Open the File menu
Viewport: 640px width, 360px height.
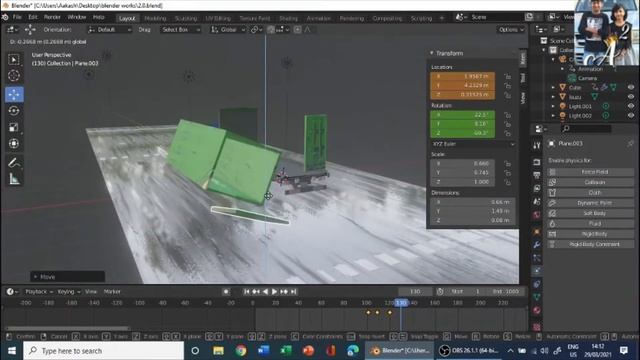point(17,17)
